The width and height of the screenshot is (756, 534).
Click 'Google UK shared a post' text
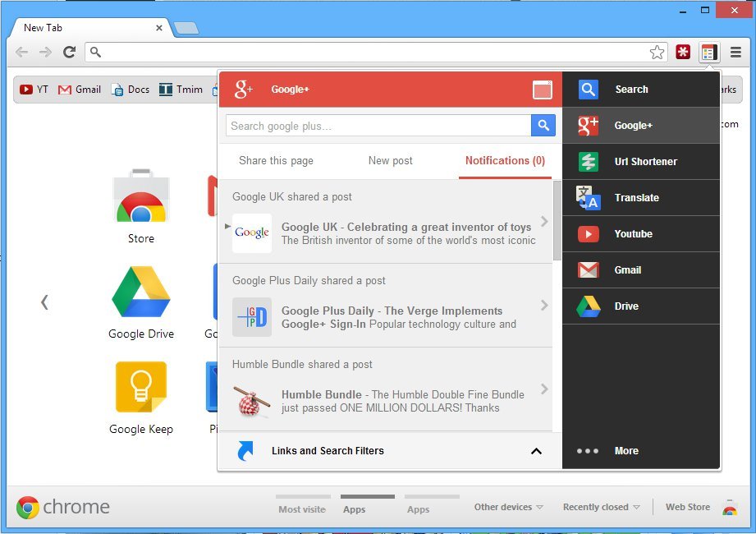click(291, 197)
